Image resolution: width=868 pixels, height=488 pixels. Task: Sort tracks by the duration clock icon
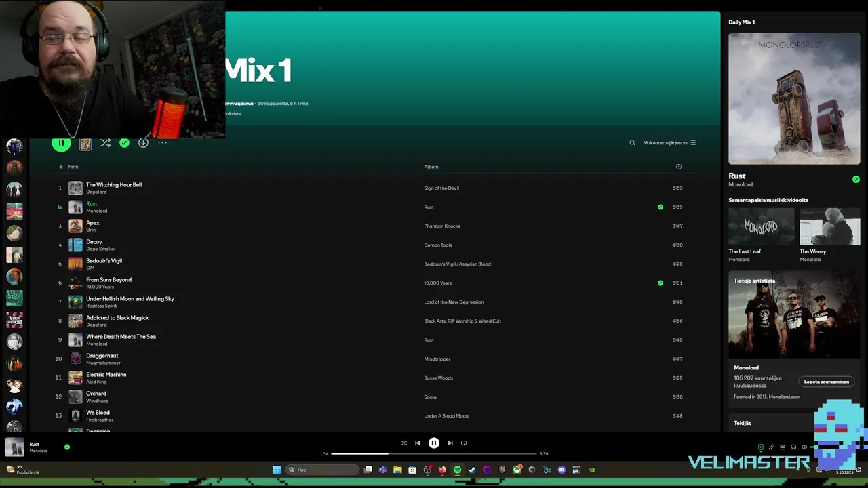point(679,167)
